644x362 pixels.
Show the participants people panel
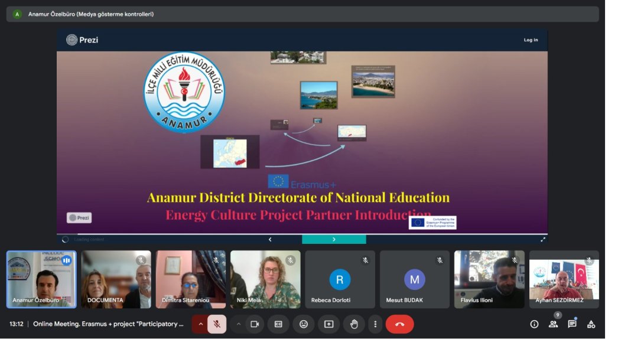(553, 324)
